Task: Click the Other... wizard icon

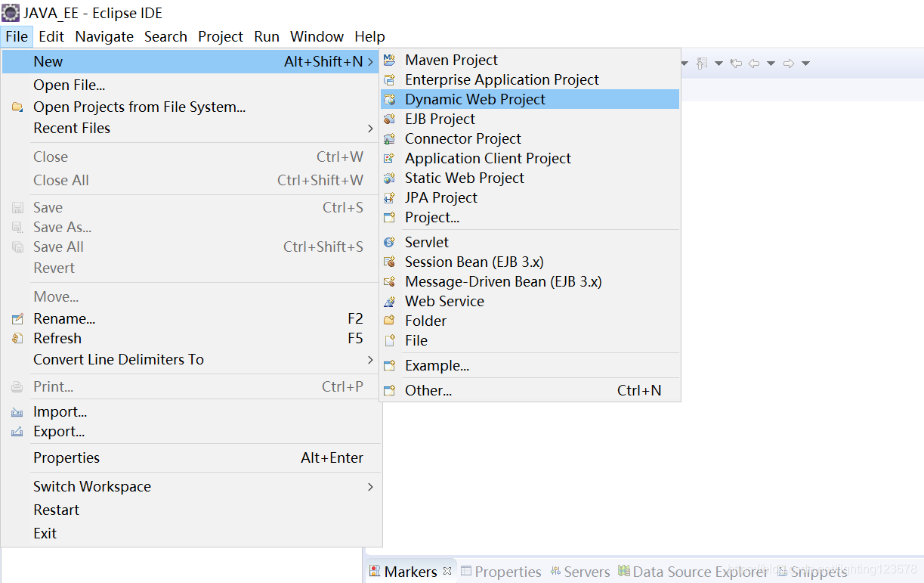Action: coord(390,390)
